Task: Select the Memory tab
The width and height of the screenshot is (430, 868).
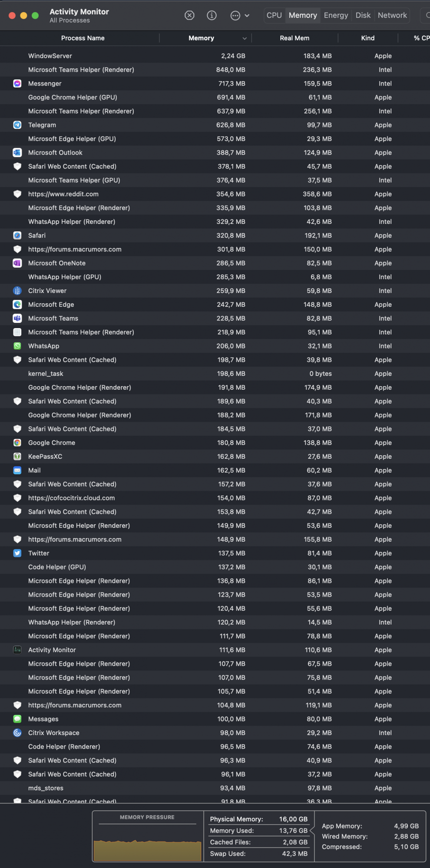Action: (303, 15)
